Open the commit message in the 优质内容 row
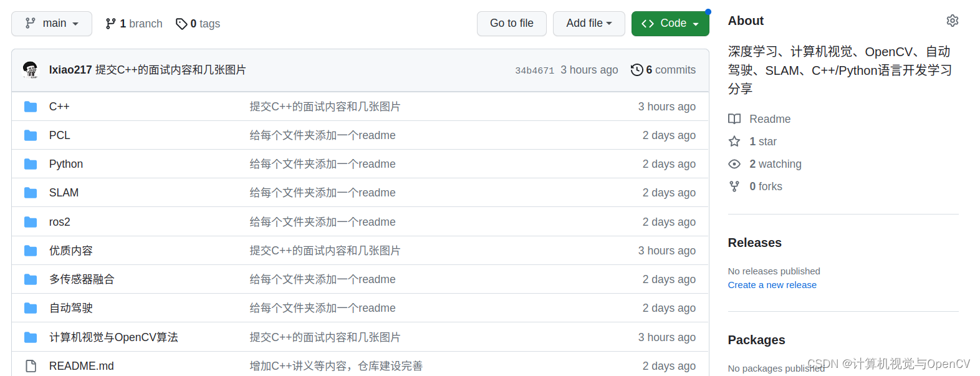Viewport: 980px width, 376px height. 325,251
